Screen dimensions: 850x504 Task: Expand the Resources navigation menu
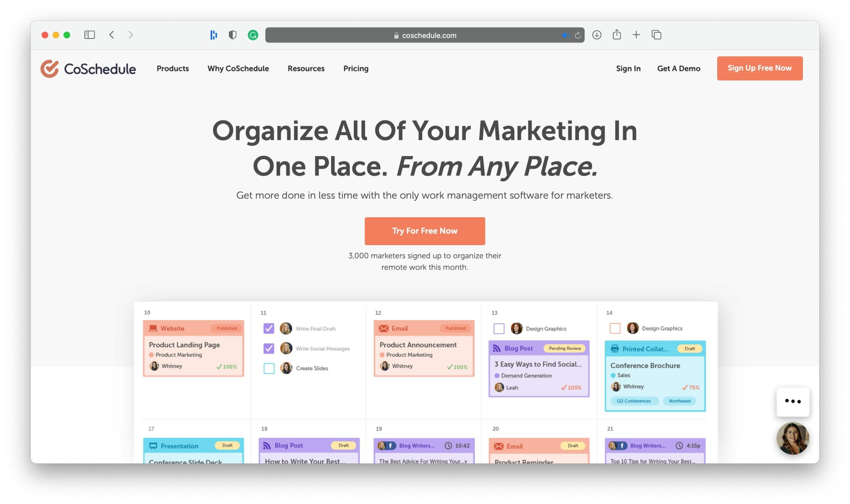coord(305,68)
